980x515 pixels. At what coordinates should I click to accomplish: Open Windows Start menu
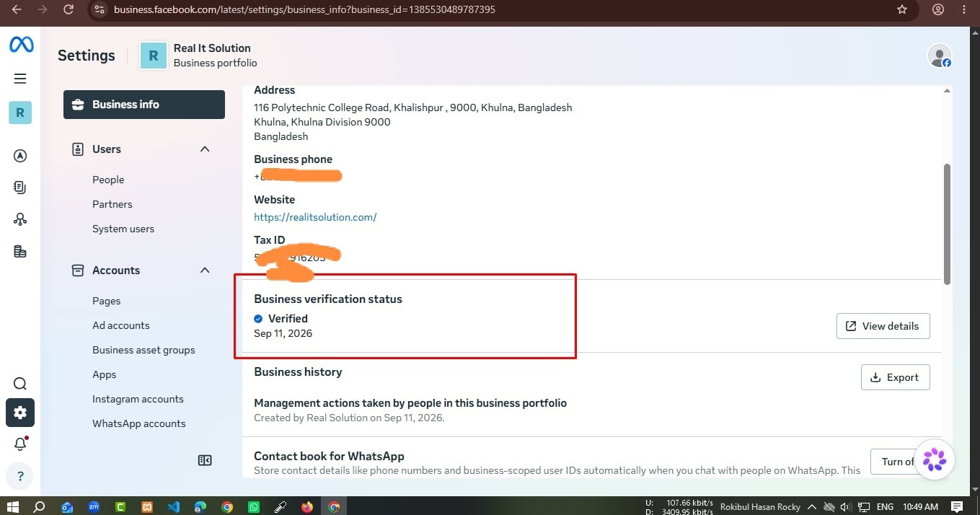tap(12, 506)
